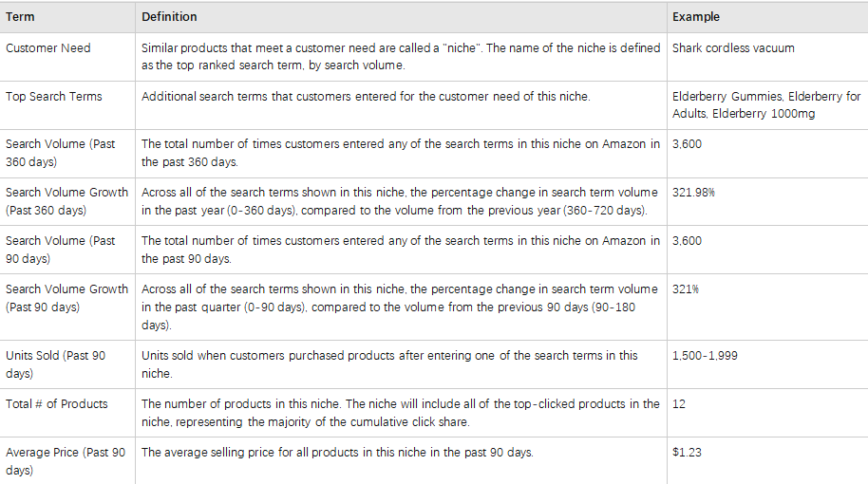
Task: Select the Average Price (Past 90 days) term
Action: pos(66,461)
